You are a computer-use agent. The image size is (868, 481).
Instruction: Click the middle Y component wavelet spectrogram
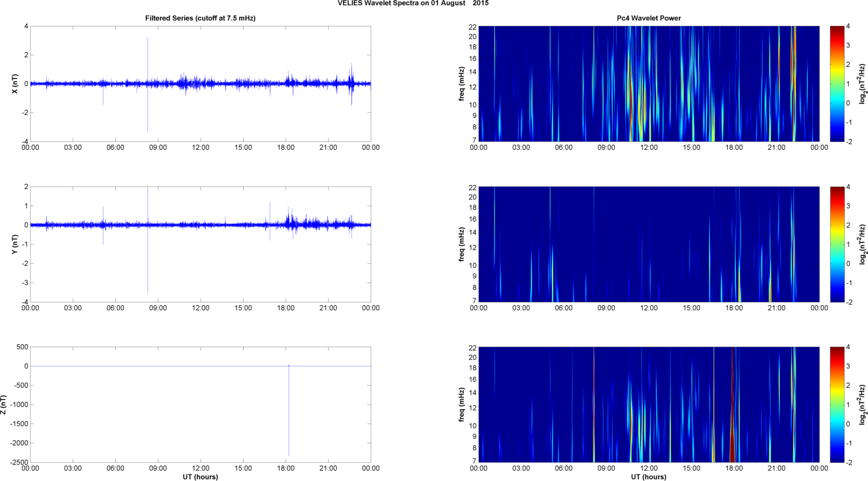click(649, 244)
